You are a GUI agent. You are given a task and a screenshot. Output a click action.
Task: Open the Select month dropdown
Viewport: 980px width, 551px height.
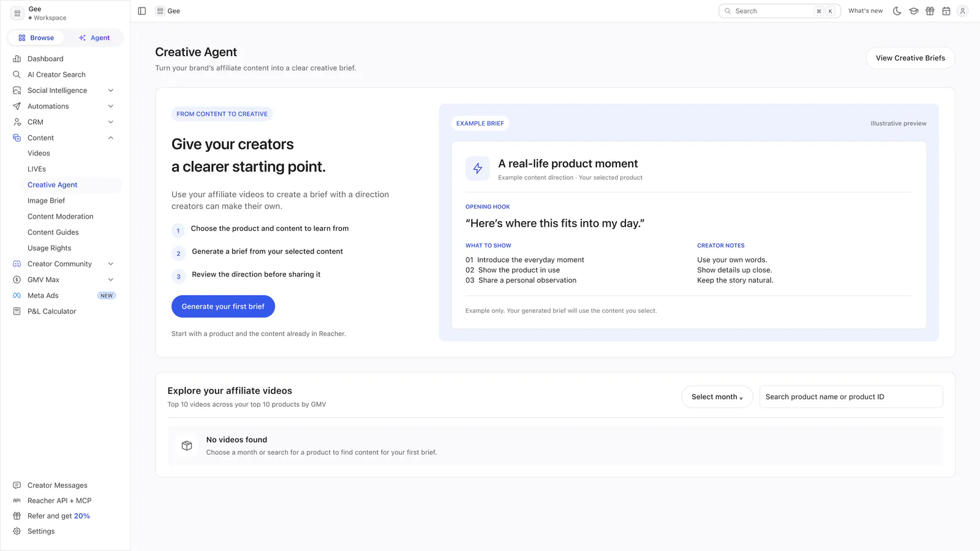[717, 397]
